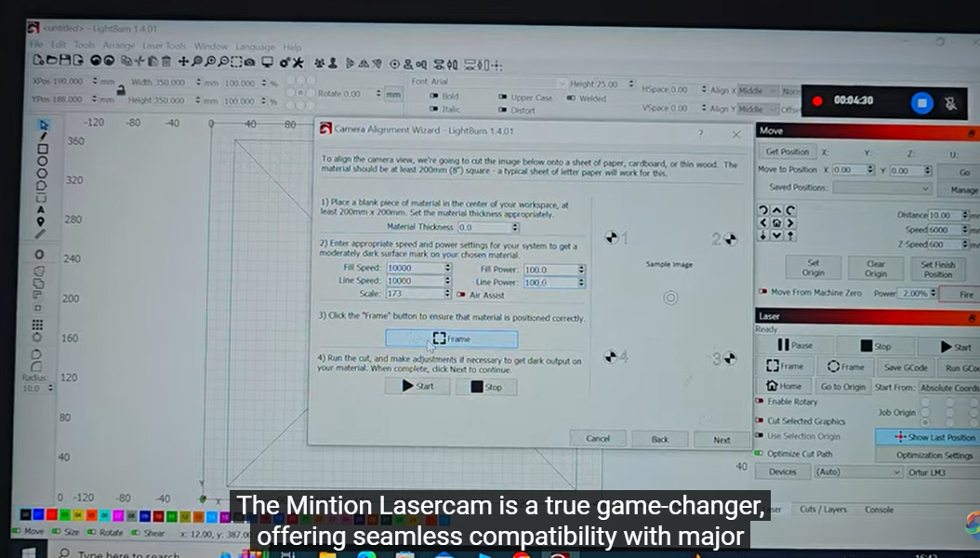The image size is (980, 558).
Task: Click the delete trash icon in toolbar
Action: click(166, 62)
